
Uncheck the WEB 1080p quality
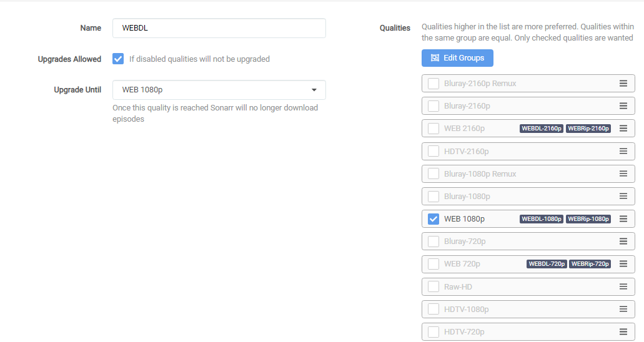click(x=433, y=219)
